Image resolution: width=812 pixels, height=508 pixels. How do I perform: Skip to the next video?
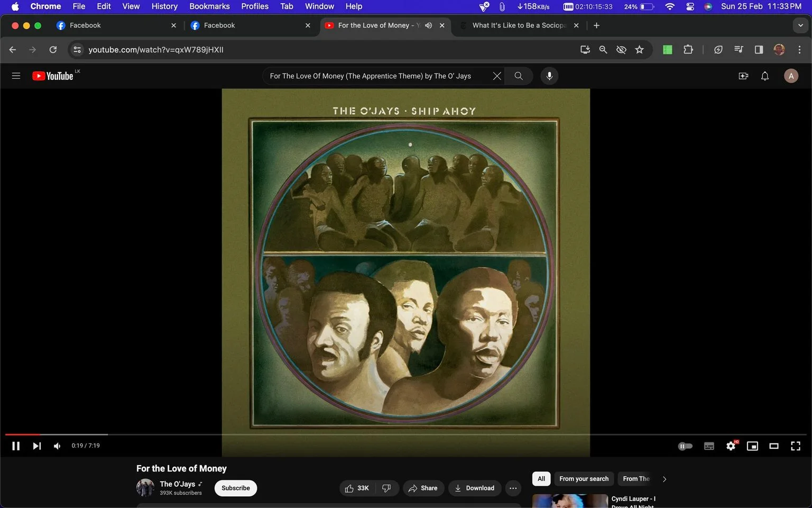point(36,446)
